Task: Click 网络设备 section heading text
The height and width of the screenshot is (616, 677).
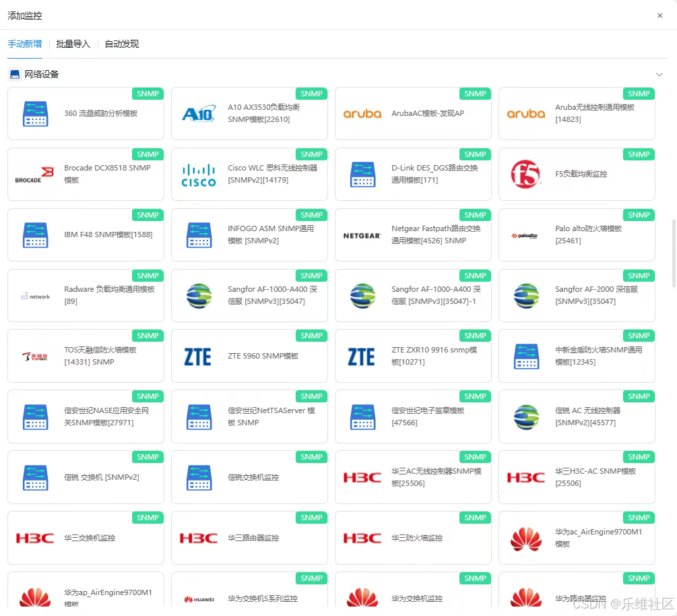Action: point(42,74)
